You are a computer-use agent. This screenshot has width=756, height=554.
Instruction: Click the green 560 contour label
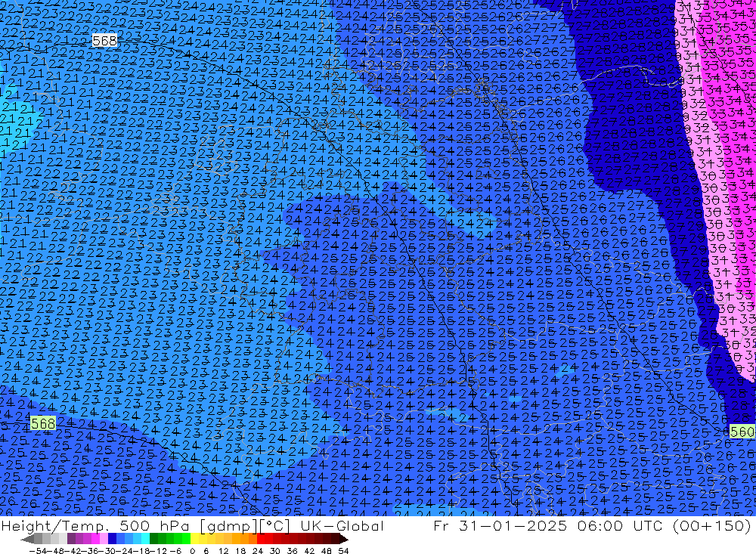click(742, 431)
